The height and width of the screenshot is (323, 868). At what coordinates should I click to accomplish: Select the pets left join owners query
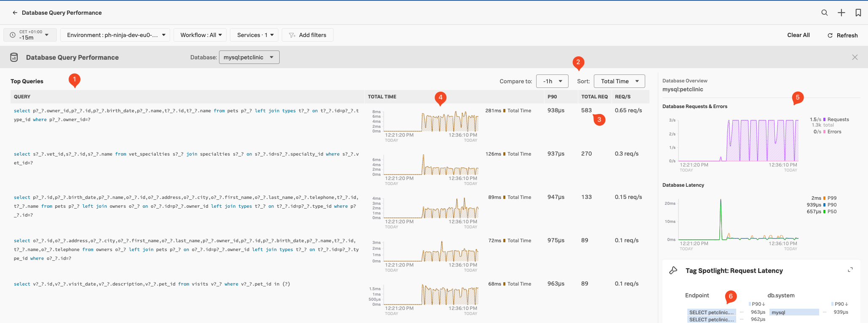tap(186, 206)
